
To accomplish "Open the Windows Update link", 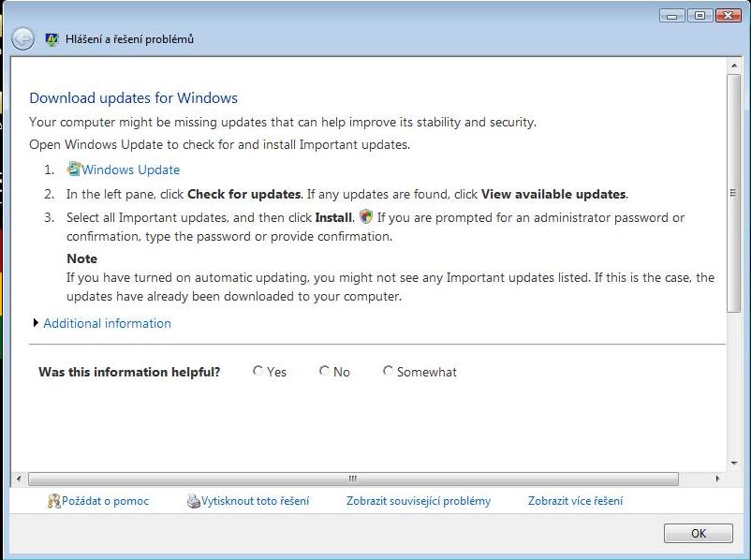I will tap(131, 169).
